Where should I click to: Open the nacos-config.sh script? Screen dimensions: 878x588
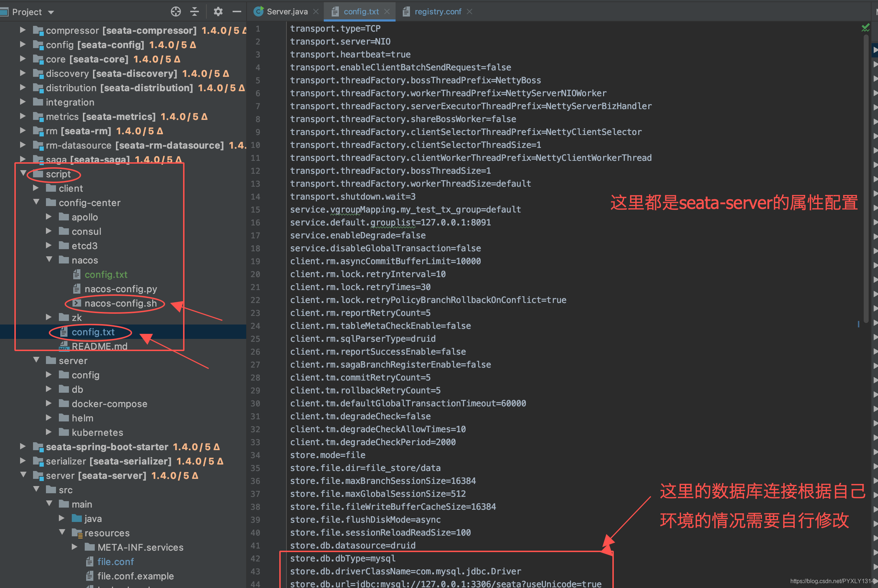tap(120, 303)
